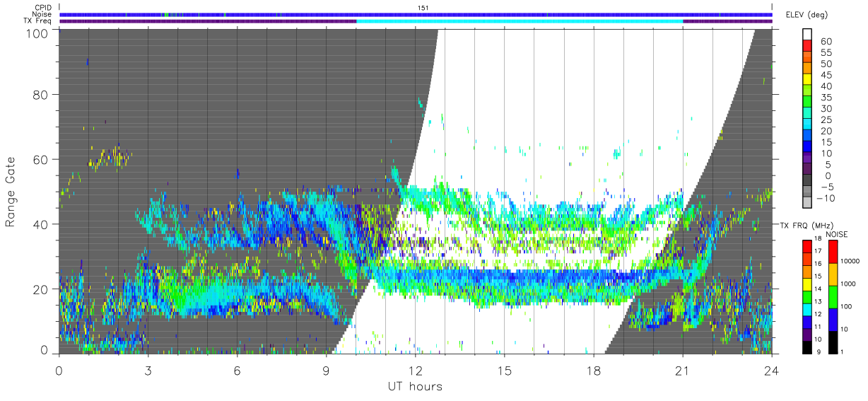
Task: Click the 100 label on NOISE legend
Action: tap(847, 306)
